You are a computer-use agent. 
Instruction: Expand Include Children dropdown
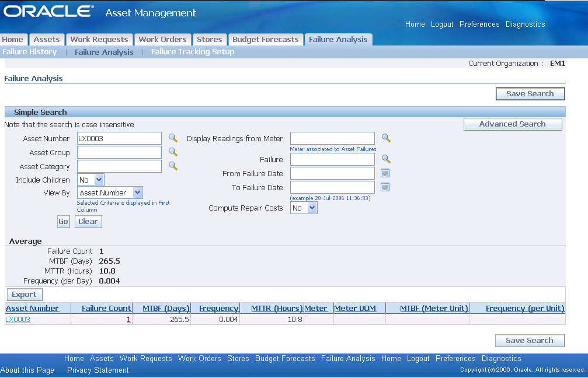[91, 180]
